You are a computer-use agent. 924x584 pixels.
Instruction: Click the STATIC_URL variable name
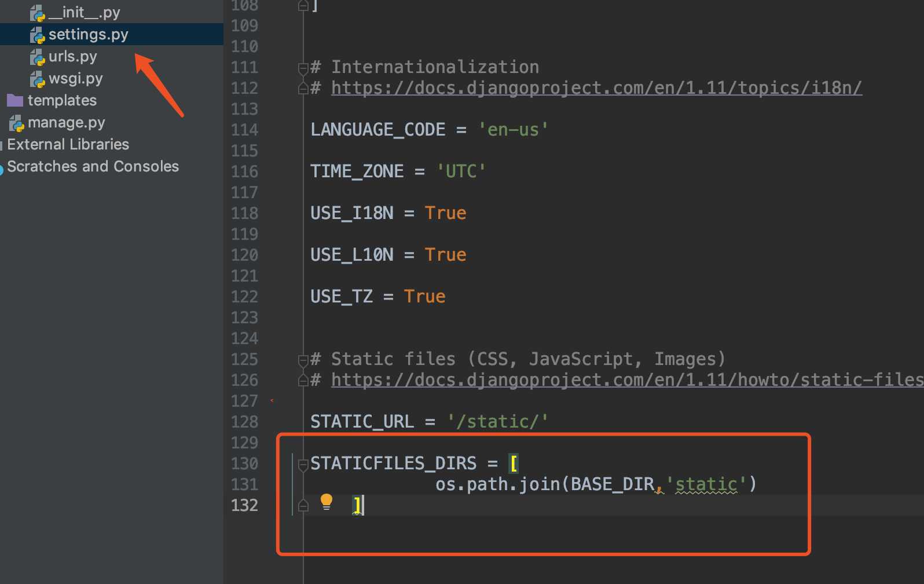tap(362, 422)
